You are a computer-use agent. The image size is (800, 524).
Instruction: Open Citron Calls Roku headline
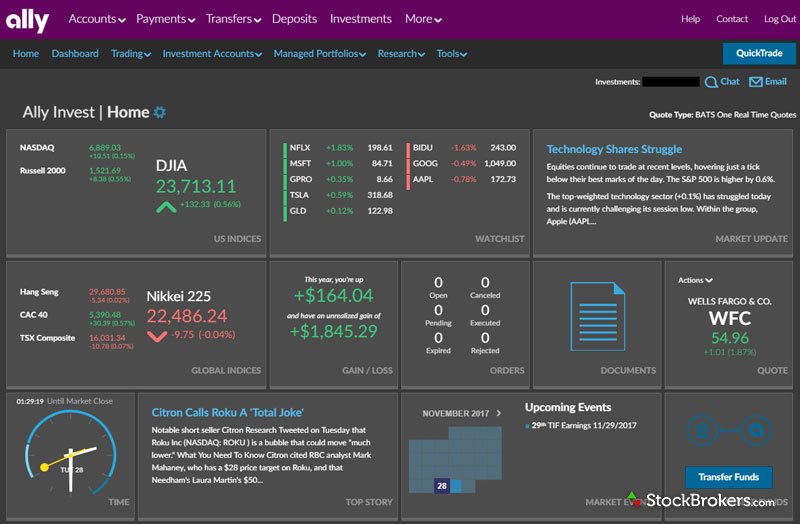click(x=228, y=412)
